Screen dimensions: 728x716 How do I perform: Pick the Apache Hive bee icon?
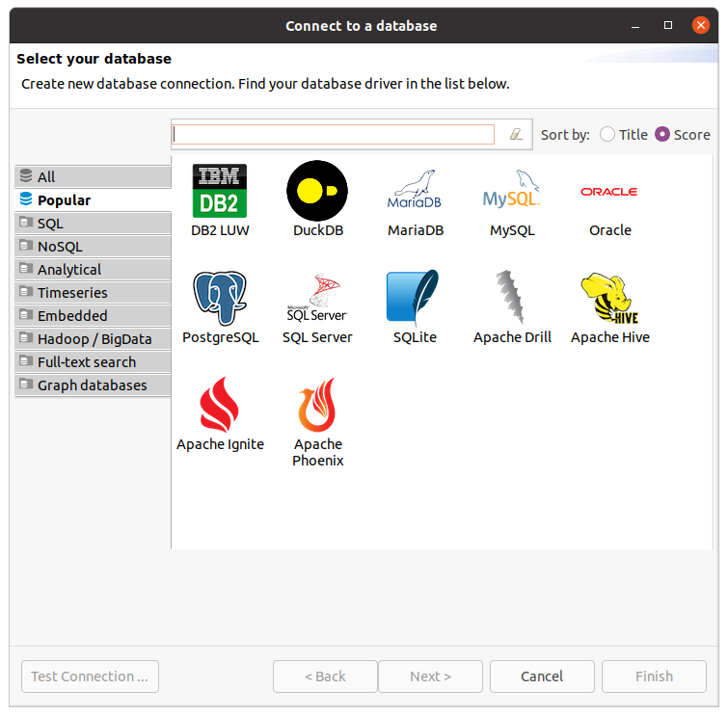pos(609,297)
